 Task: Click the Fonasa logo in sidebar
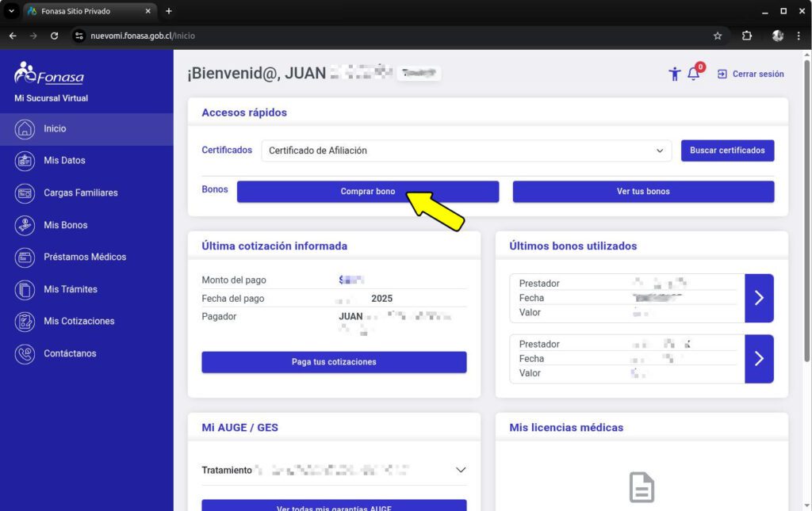click(x=49, y=73)
